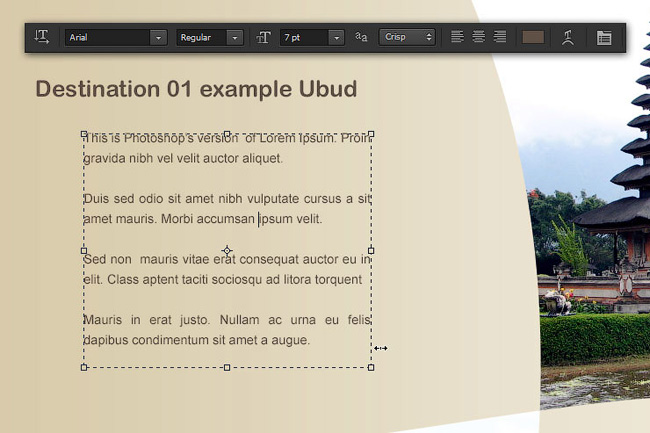Open the Create warped text tool

click(x=568, y=37)
